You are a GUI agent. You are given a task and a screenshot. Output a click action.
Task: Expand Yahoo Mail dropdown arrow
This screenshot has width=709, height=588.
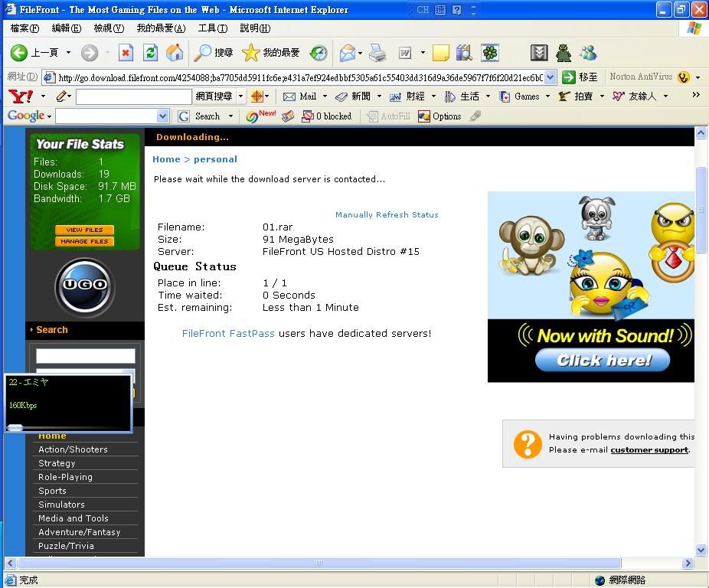325,96
